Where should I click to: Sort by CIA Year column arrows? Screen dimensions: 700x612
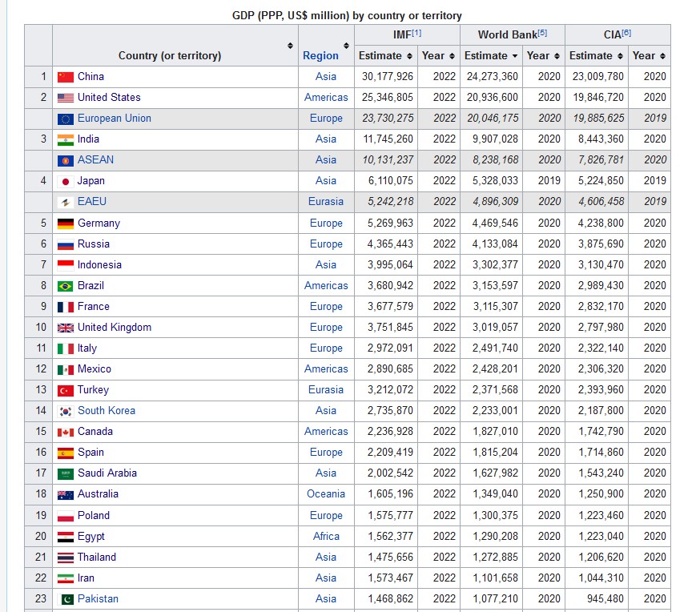[x=662, y=56]
